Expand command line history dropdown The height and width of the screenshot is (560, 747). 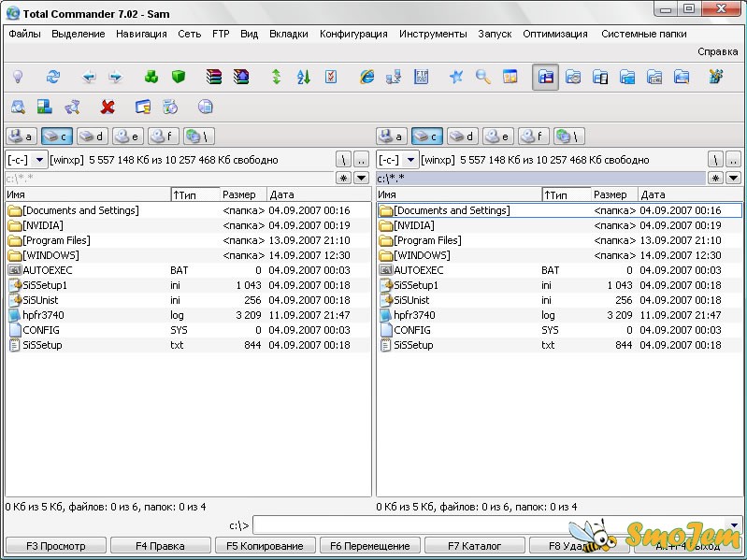[x=734, y=525]
